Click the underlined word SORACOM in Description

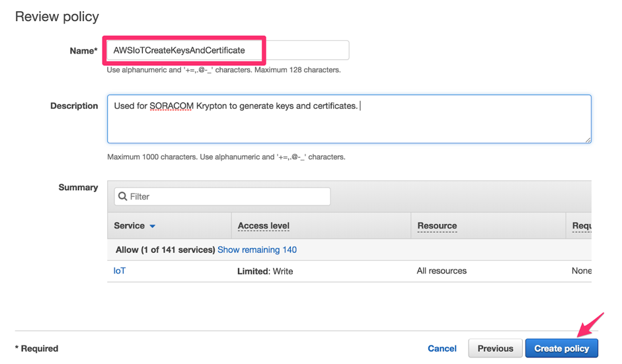[171, 106]
